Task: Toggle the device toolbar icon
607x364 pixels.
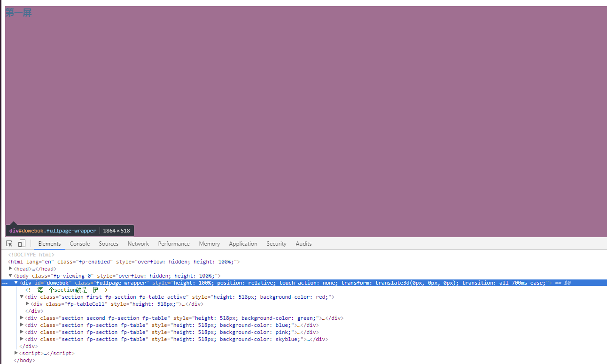Action: [22, 243]
